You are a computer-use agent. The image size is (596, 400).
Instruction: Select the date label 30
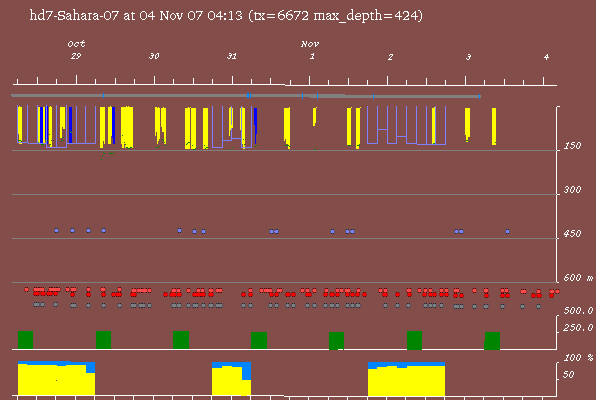(x=154, y=56)
